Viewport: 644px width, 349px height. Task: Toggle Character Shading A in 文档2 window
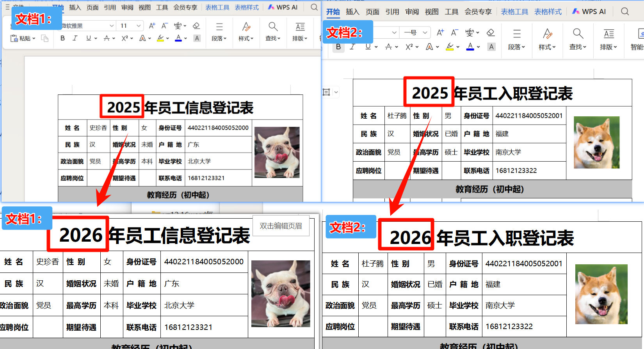pyautogui.click(x=491, y=47)
